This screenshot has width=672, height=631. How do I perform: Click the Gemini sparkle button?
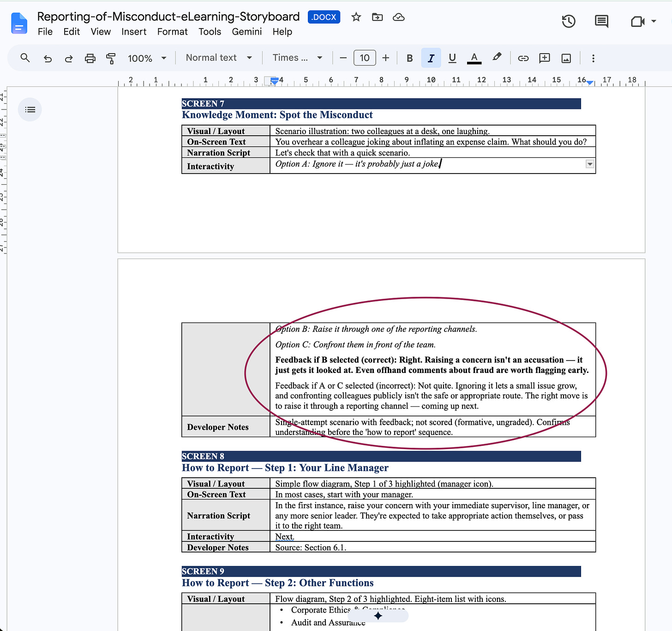pyautogui.click(x=378, y=616)
